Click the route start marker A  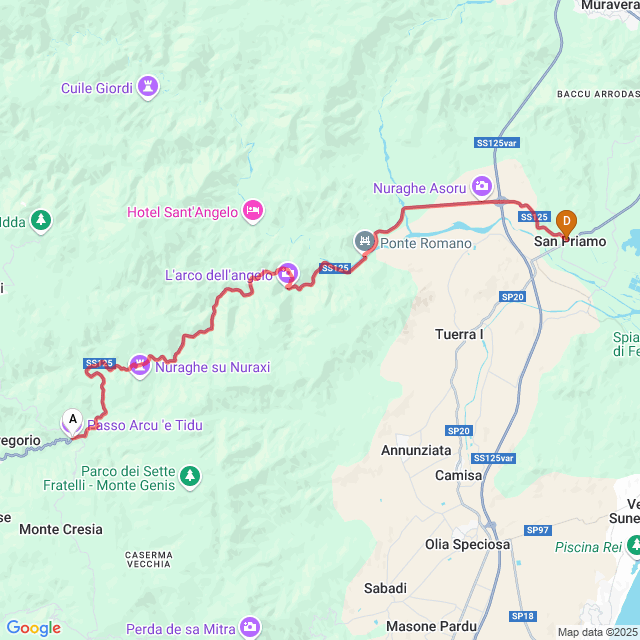point(73,422)
